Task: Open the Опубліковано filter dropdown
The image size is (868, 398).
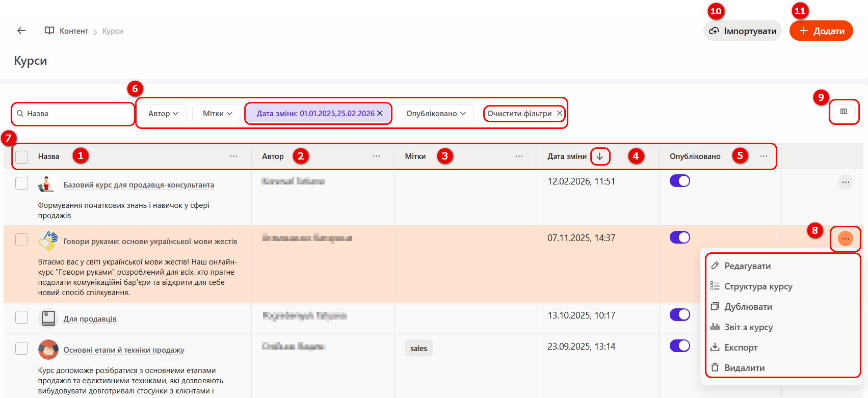Action: click(x=435, y=114)
